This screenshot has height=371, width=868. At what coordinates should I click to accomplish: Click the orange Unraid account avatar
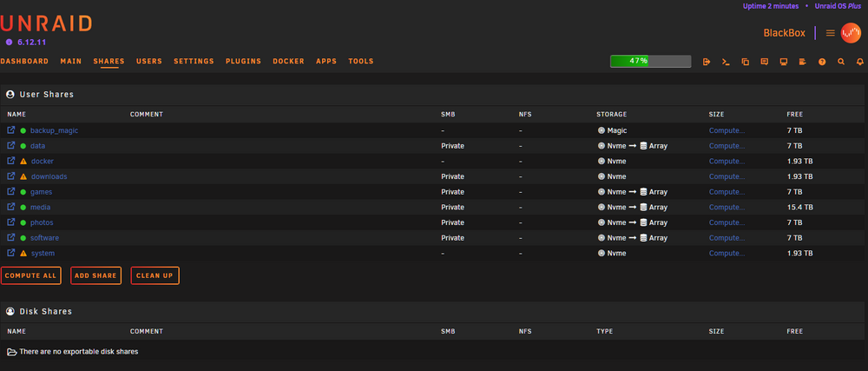click(x=851, y=33)
